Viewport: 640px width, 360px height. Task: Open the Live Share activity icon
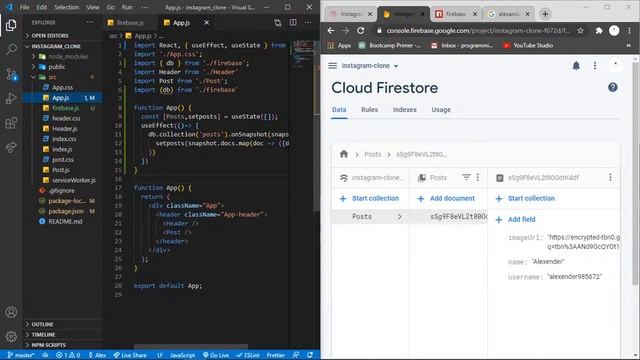coord(11,147)
